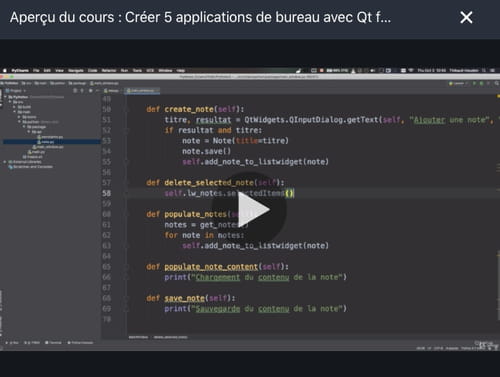Open the Project view dropdown
Screen dimensions: 500x377
15,91
